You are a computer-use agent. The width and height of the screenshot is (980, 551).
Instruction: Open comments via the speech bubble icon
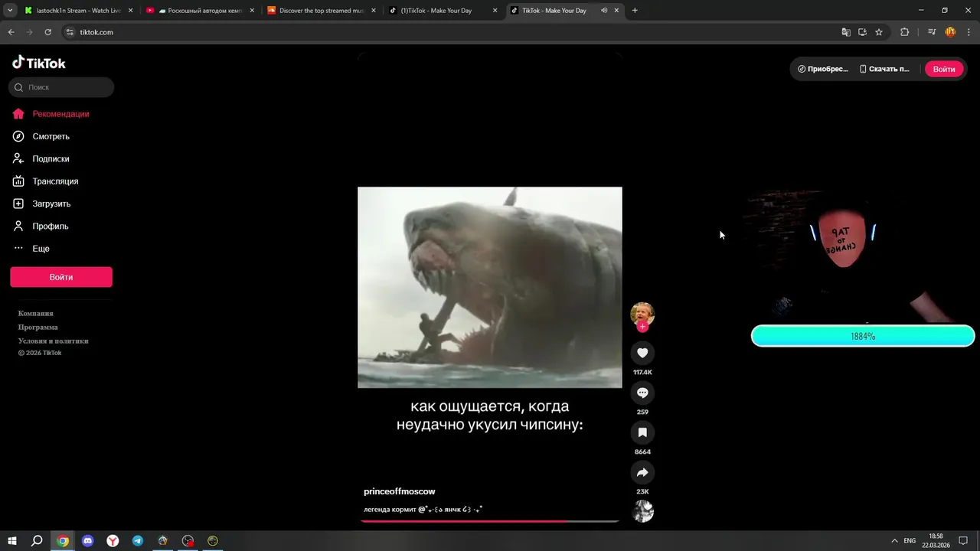(642, 393)
